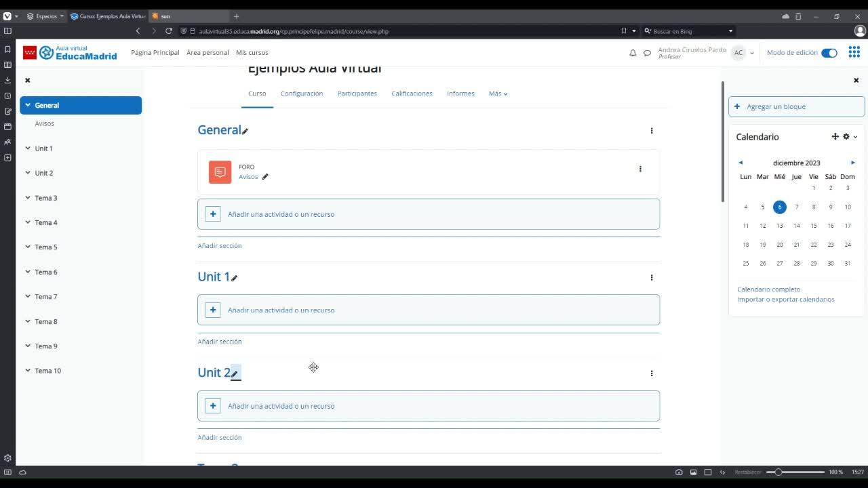868x488 pixels.
Task: Open the three-dot menu for Avisos forum
Action: click(640, 169)
